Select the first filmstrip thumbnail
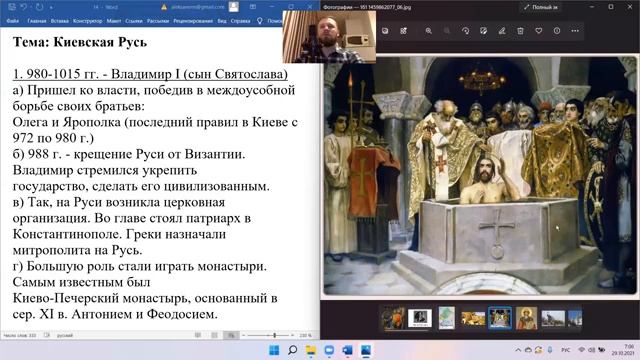This screenshot has width=640, height=360. coord(392,318)
